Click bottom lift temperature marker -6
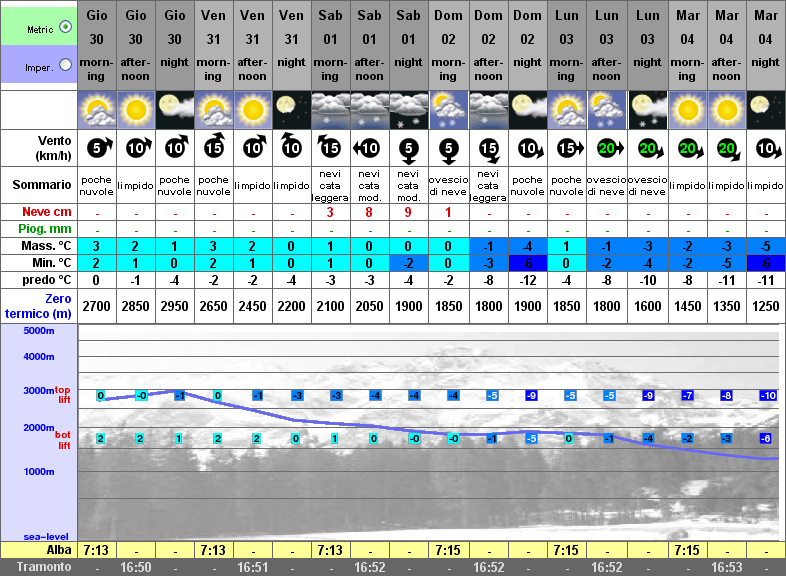This screenshot has height=576, width=786. [765, 439]
